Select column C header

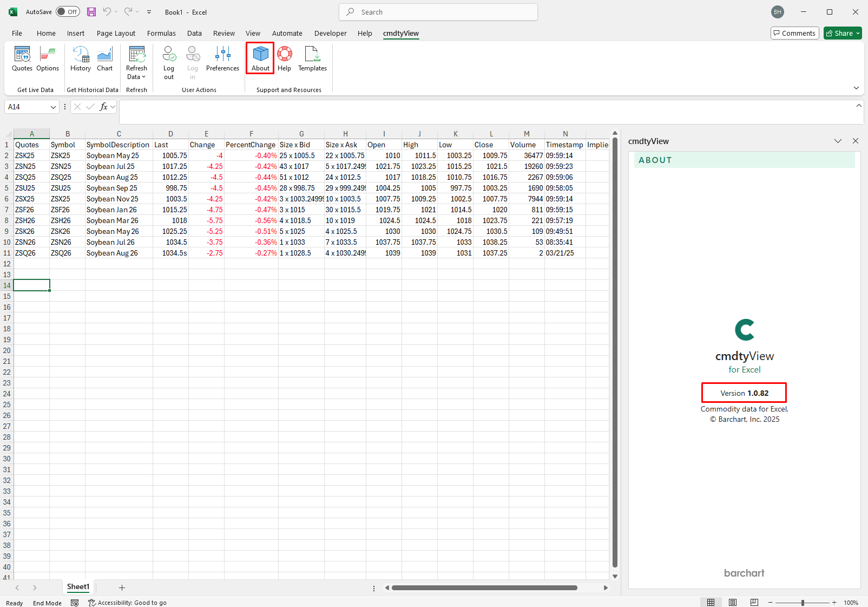pyautogui.click(x=119, y=134)
